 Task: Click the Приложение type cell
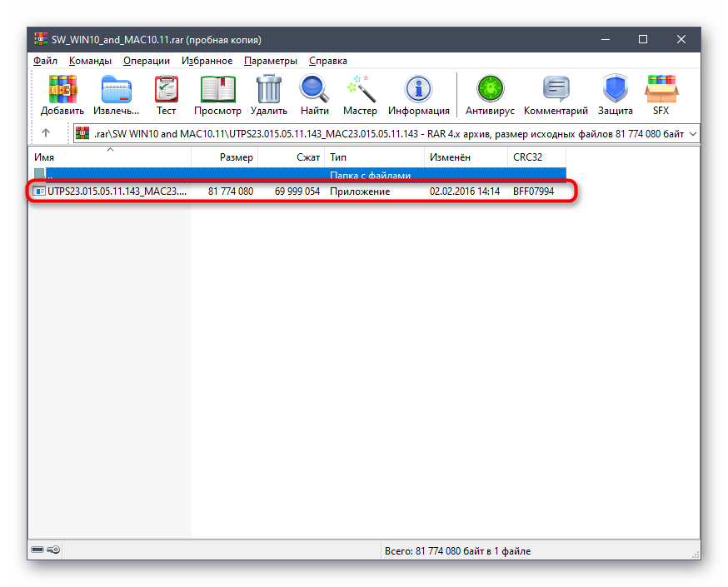[360, 192]
